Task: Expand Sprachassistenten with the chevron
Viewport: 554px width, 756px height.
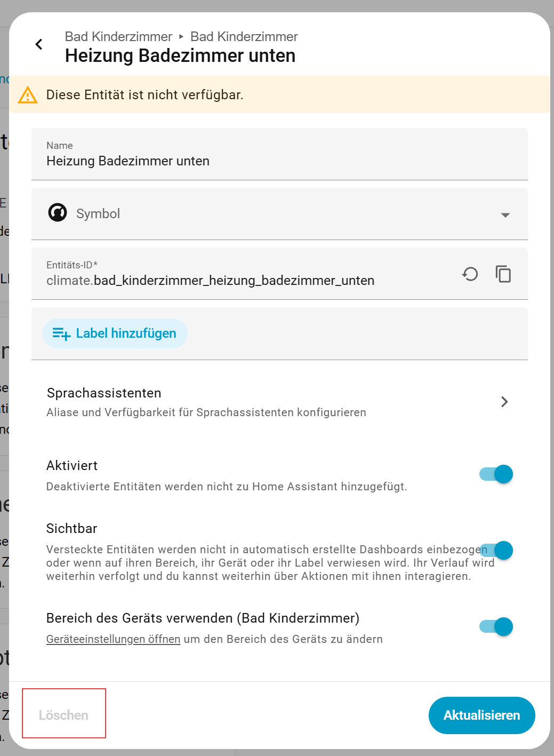Action: (x=504, y=402)
